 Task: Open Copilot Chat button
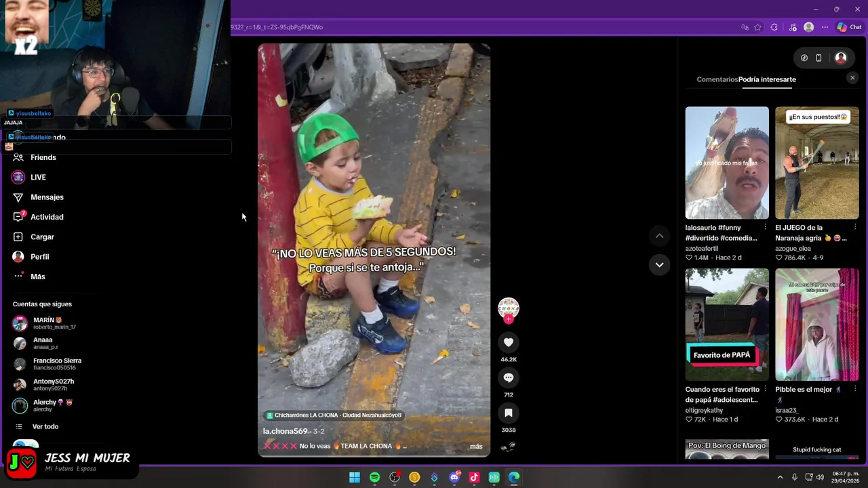click(x=849, y=27)
